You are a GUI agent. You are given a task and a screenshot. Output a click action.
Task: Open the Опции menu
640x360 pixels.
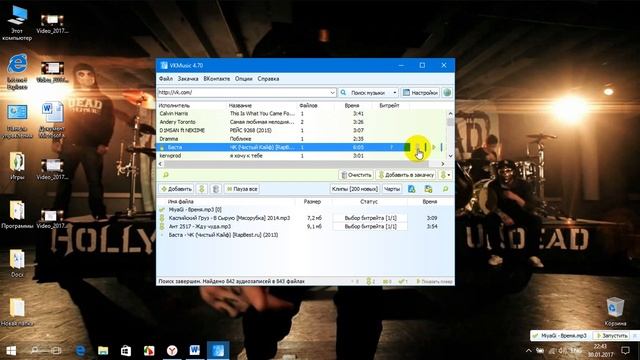coord(244,79)
